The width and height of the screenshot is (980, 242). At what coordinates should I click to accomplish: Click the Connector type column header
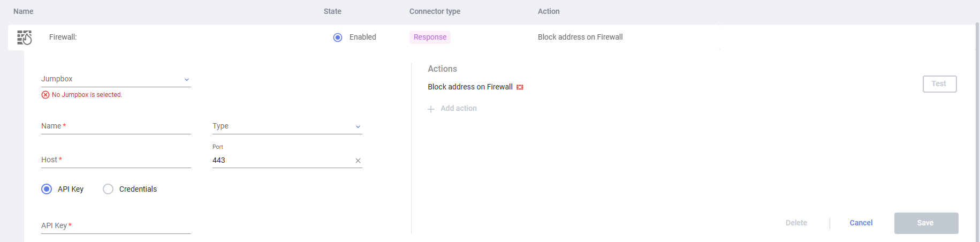(435, 11)
